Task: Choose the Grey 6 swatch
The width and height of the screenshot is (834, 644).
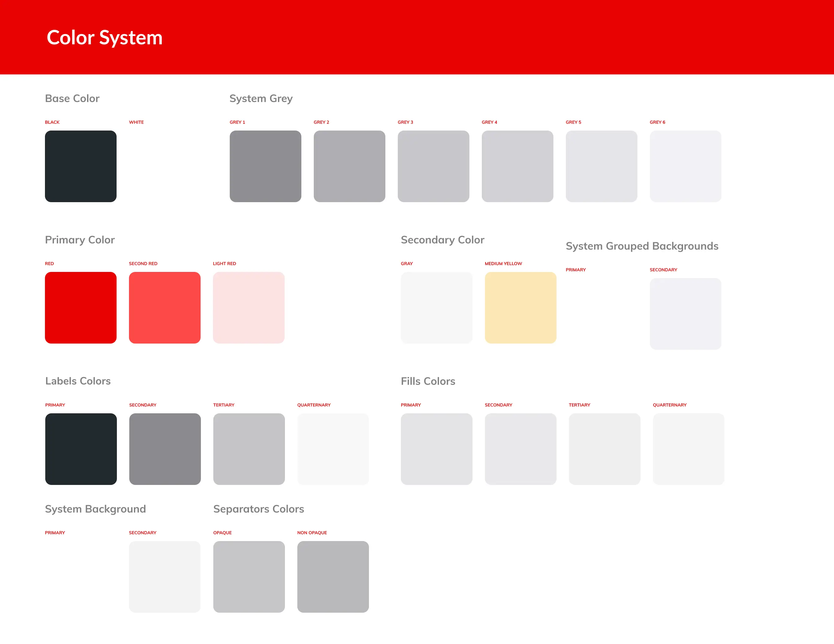Action: 685,166
